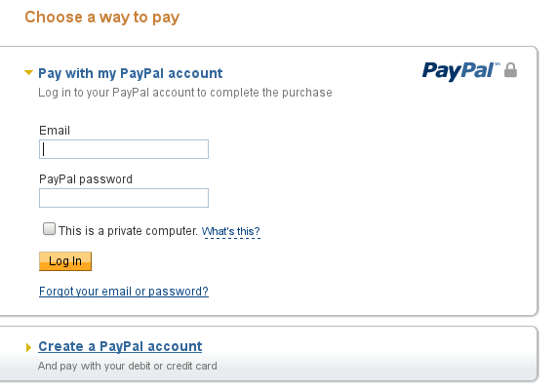
Task: Click the 'Log in to your PayPal account' subtitle
Action: (185, 93)
